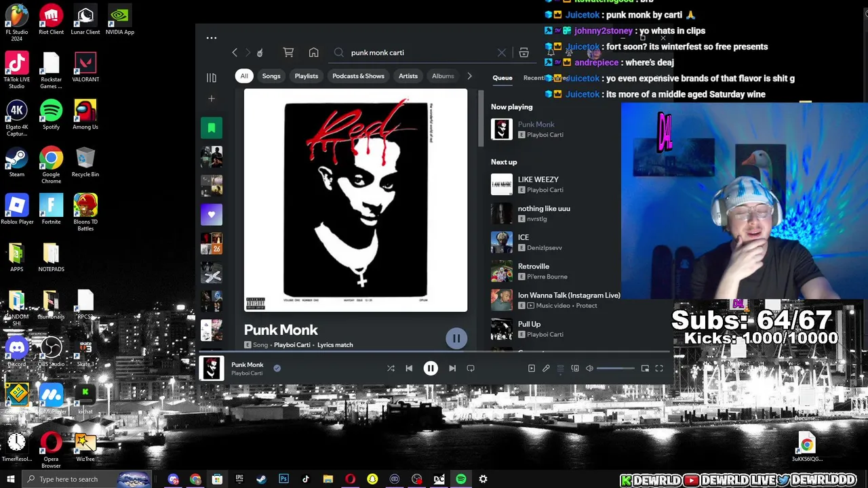Click the Punk Monk song title heading
Screen dimensions: 868x488
pyautogui.click(x=281, y=330)
